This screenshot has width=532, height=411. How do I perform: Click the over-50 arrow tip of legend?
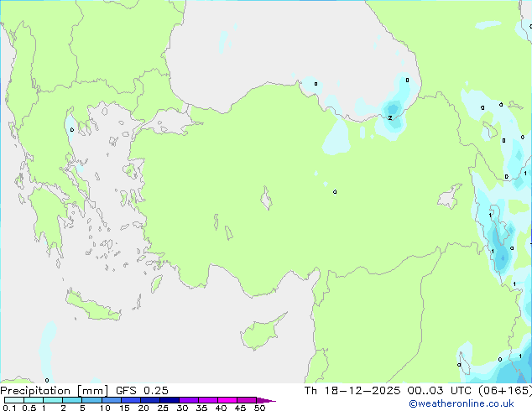click(266, 400)
